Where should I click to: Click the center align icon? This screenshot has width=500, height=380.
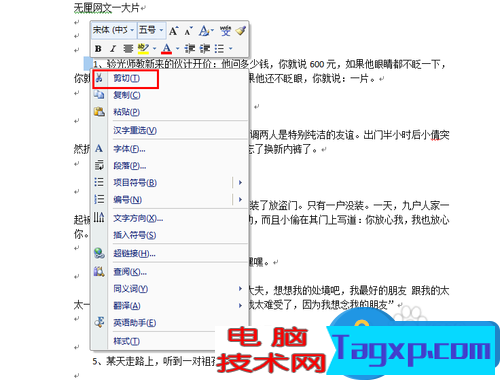(x=128, y=49)
